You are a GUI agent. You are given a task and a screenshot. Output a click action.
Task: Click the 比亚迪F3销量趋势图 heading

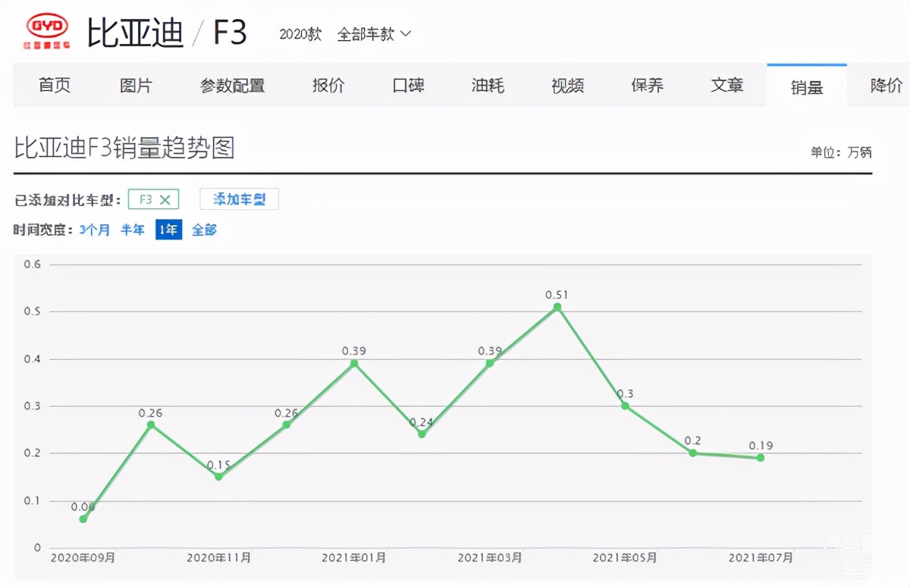pyautogui.click(x=124, y=148)
